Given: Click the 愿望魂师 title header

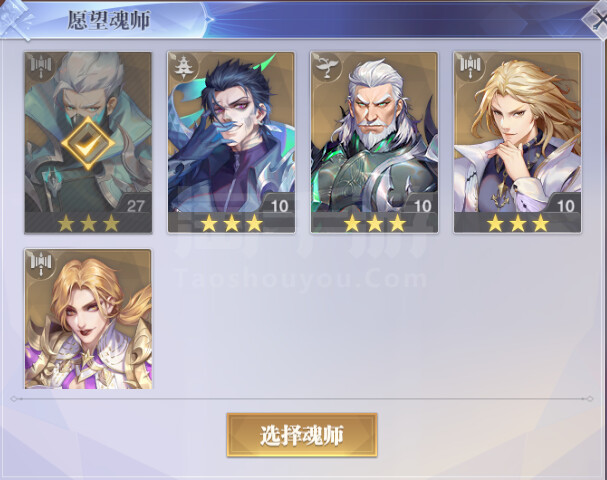Looking at the screenshot, I should (109, 21).
